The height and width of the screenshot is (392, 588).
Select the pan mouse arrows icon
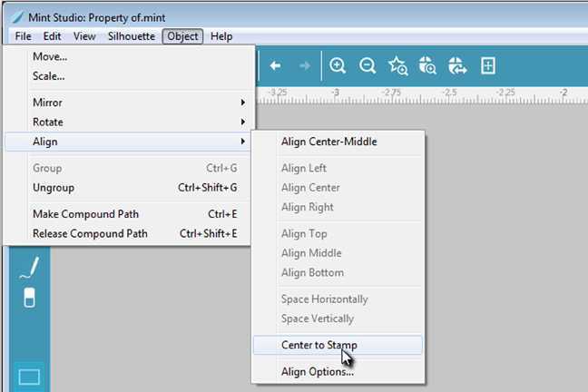click(x=457, y=66)
